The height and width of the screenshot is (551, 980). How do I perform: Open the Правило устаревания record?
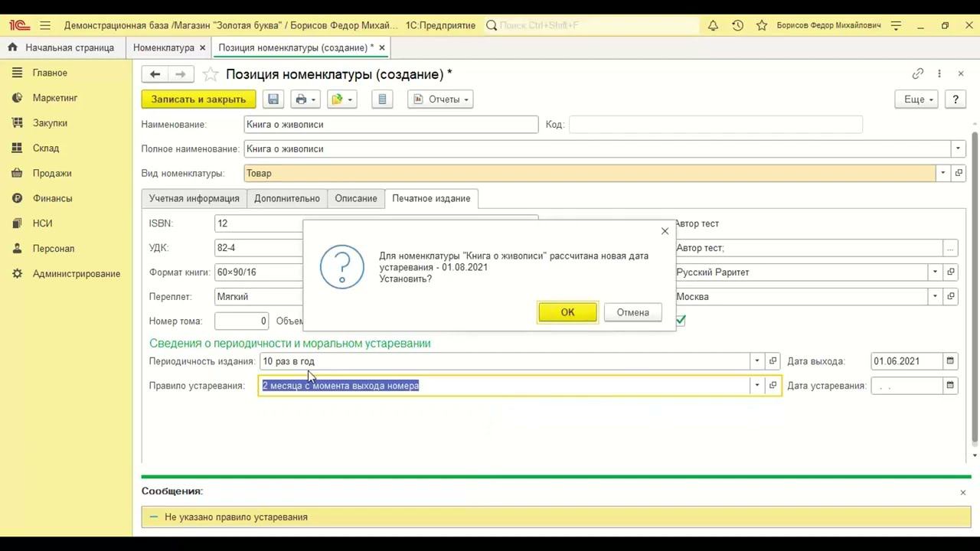[x=773, y=386]
